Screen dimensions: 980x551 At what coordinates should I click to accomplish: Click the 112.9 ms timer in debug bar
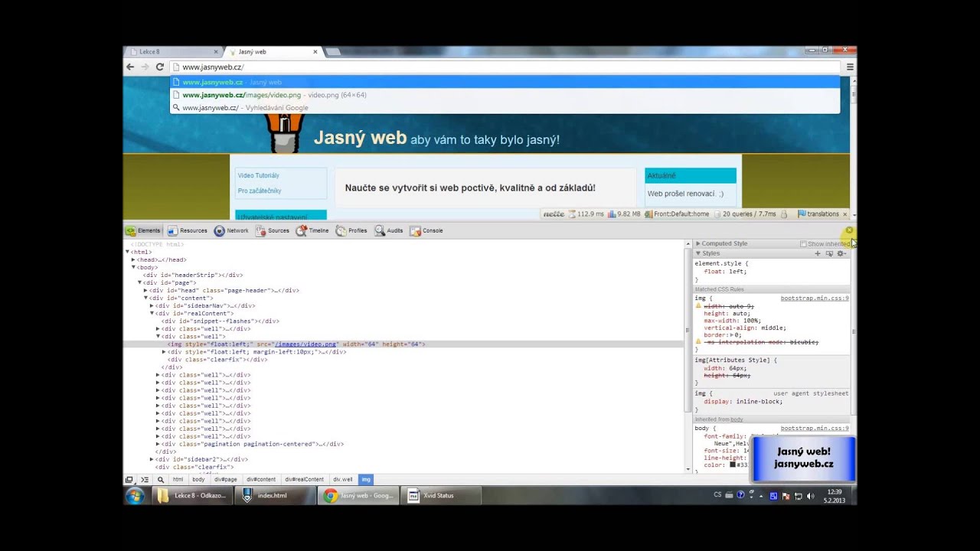point(586,214)
